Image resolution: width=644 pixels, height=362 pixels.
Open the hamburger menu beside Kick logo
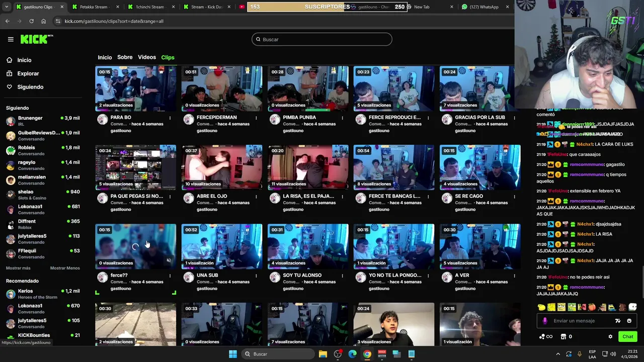pos(11,39)
